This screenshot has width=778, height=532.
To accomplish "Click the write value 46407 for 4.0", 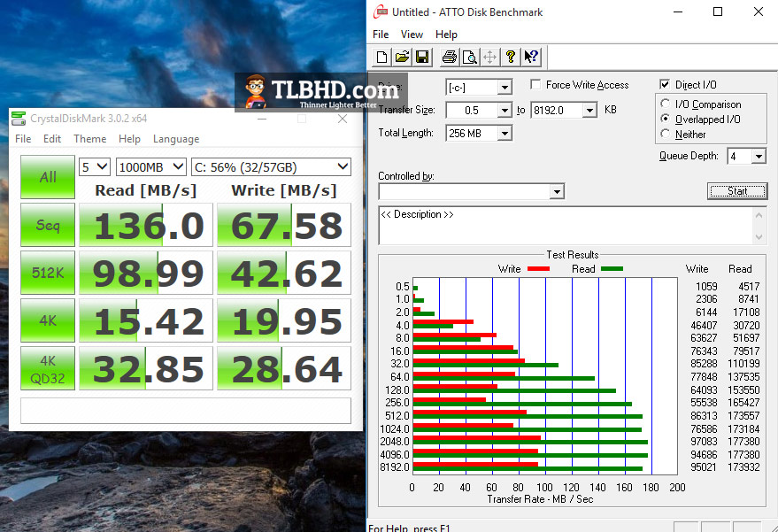I will coord(704,325).
